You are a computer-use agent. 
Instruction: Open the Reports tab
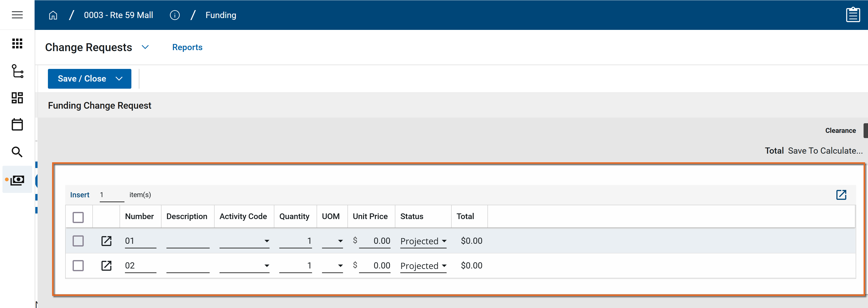coord(187,47)
